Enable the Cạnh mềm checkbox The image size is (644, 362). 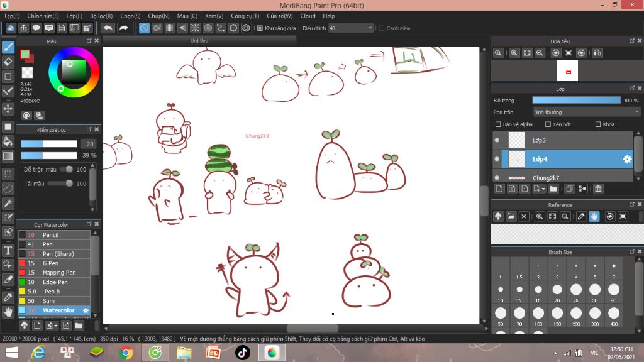pos(382,28)
